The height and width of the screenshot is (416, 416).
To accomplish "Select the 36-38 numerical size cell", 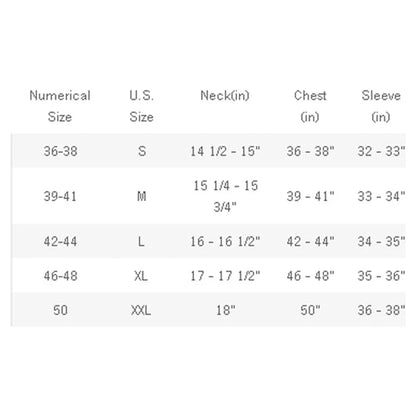I will tap(60, 151).
